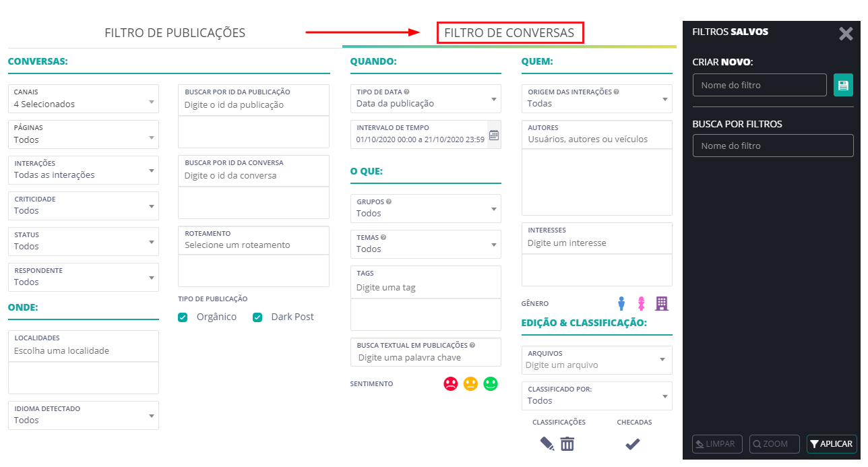
Task: Click the positive green sentiment face
Action: tap(491, 383)
